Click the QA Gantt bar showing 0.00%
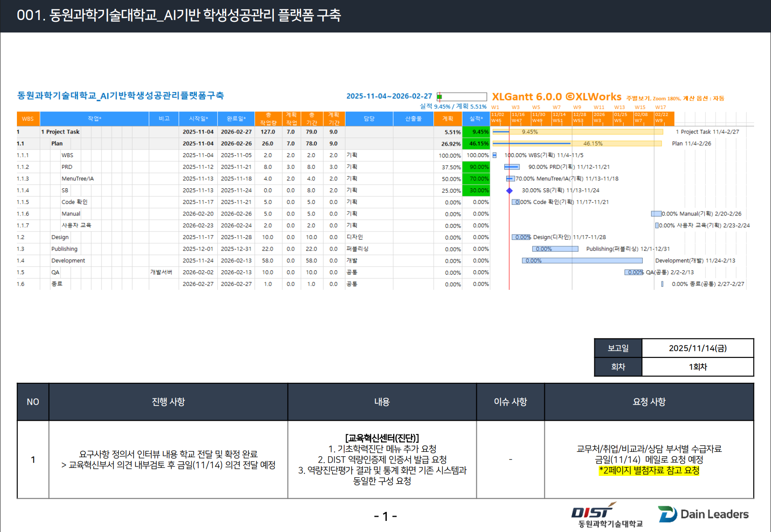The width and height of the screenshot is (771, 532). click(x=634, y=272)
